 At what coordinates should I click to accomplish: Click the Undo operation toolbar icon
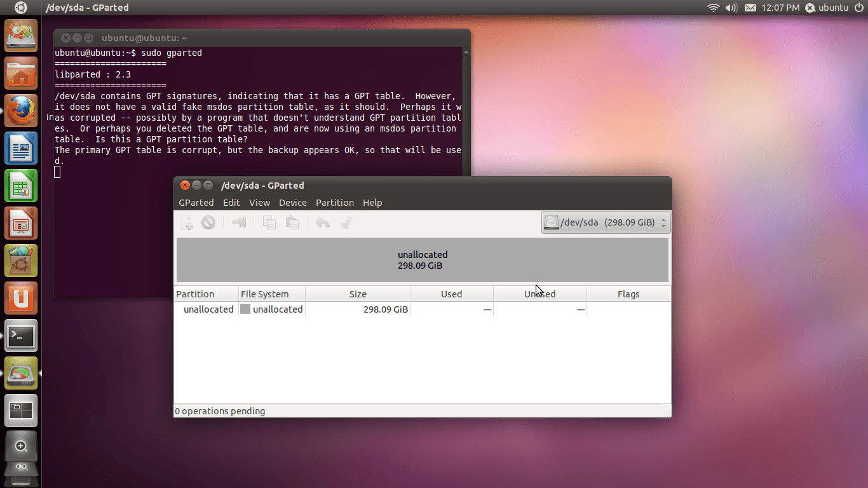pos(322,222)
